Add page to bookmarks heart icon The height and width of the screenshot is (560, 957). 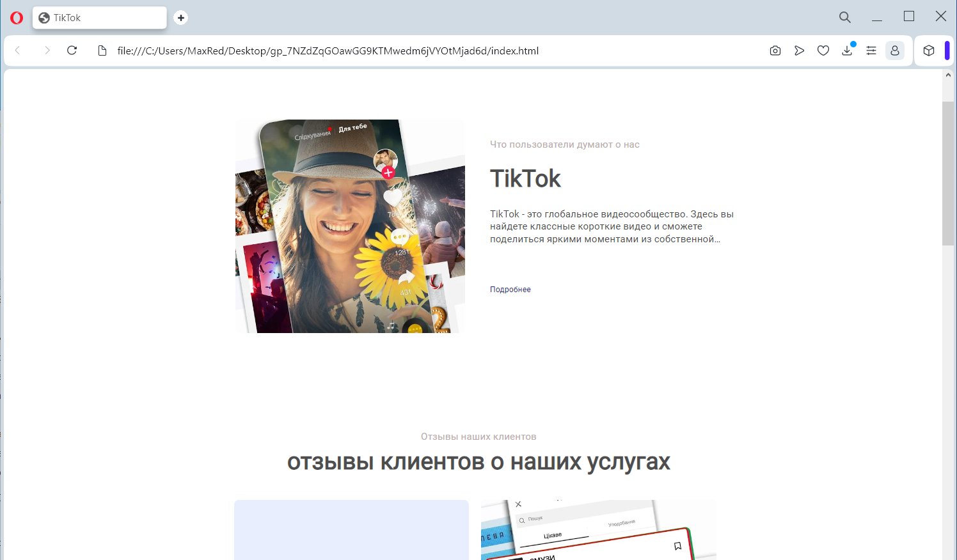[x=823, y=51]
